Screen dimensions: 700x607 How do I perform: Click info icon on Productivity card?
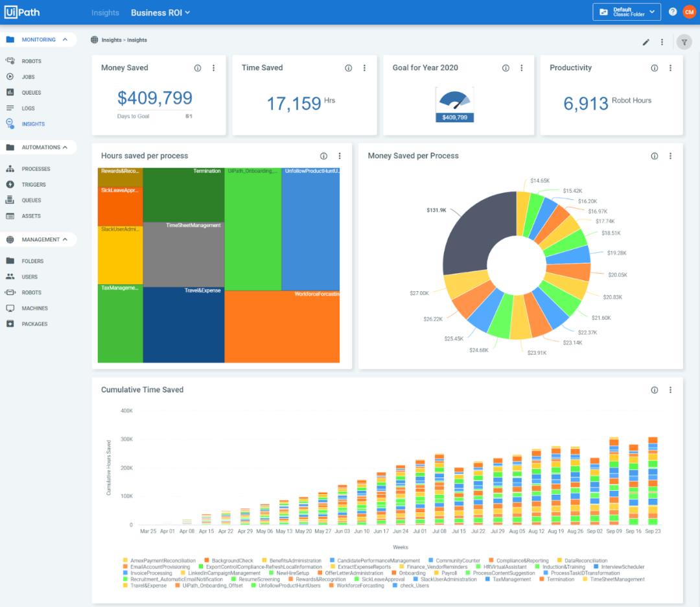655,68
